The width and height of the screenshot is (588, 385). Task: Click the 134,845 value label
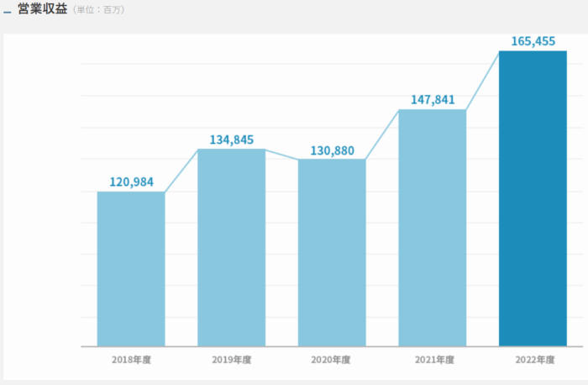(x=231, y=140)
